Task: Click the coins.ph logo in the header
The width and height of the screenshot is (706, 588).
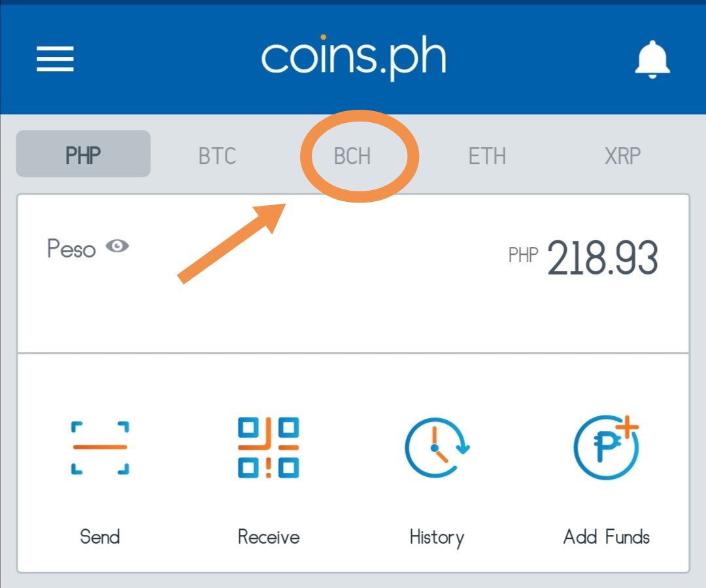Action: 354,57
